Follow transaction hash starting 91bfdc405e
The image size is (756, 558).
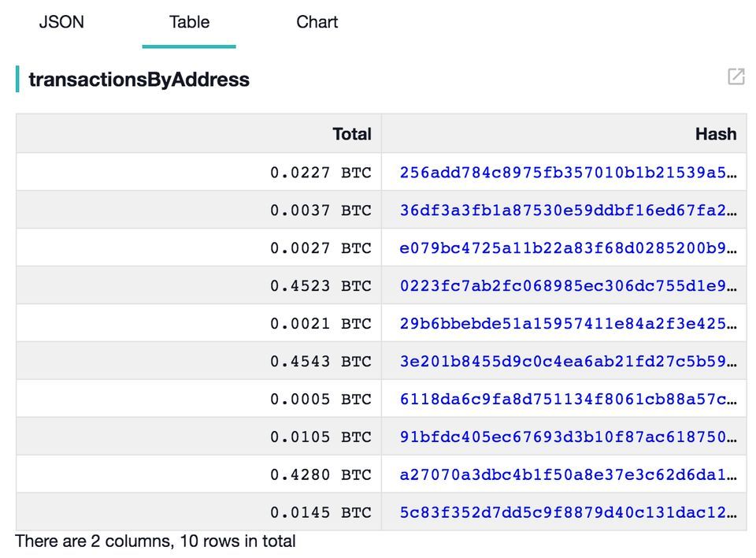tap(567, 437)
